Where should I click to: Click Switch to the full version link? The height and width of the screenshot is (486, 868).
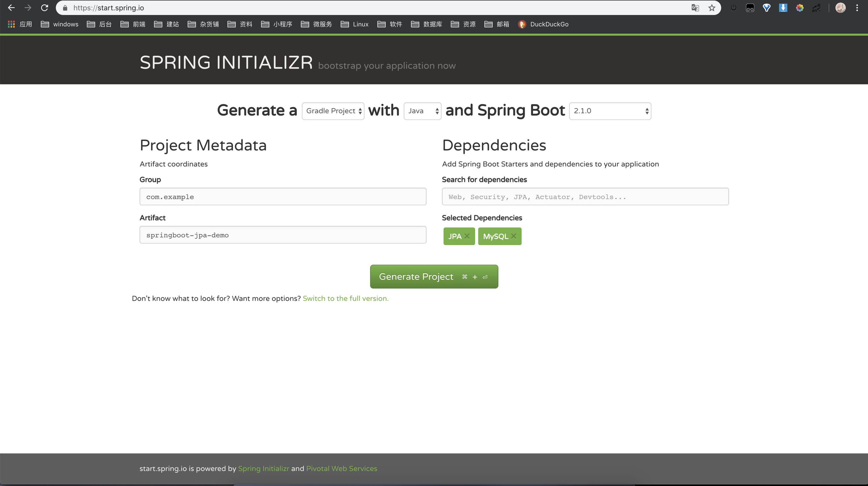coord(345,299)
